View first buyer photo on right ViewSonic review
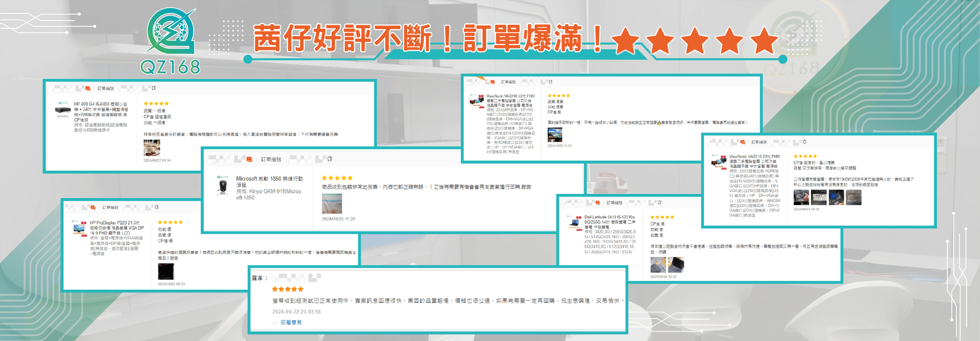Image resolution: width=980 pixels, height=341 pixels. point(801,197)
